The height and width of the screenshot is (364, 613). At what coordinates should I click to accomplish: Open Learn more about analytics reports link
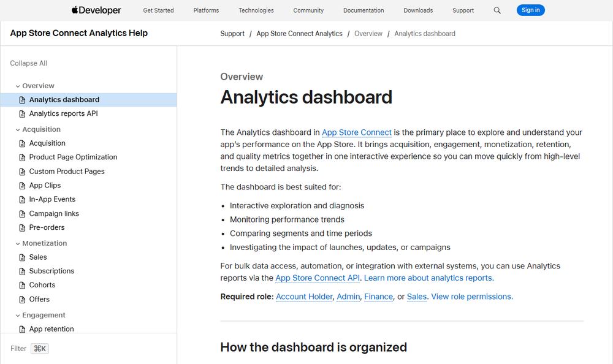pos(429,278)
